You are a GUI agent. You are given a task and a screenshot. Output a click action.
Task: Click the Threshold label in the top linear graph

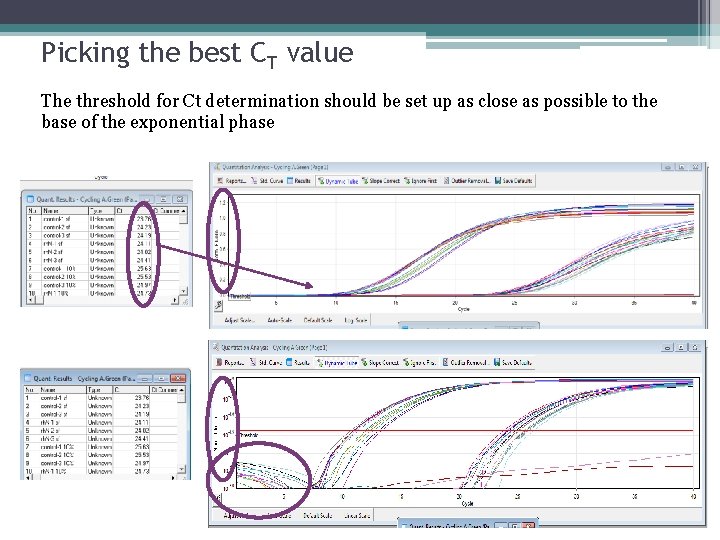(240, 297)
